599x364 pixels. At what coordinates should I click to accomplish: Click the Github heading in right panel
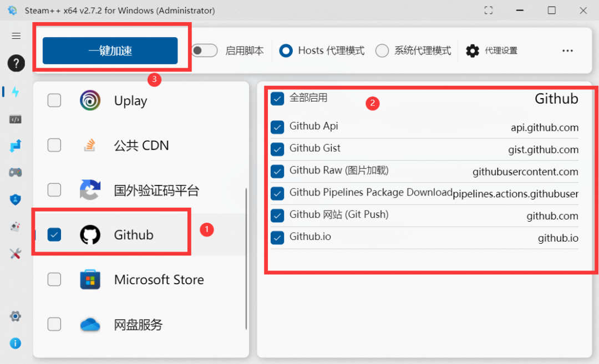point(556,99)
